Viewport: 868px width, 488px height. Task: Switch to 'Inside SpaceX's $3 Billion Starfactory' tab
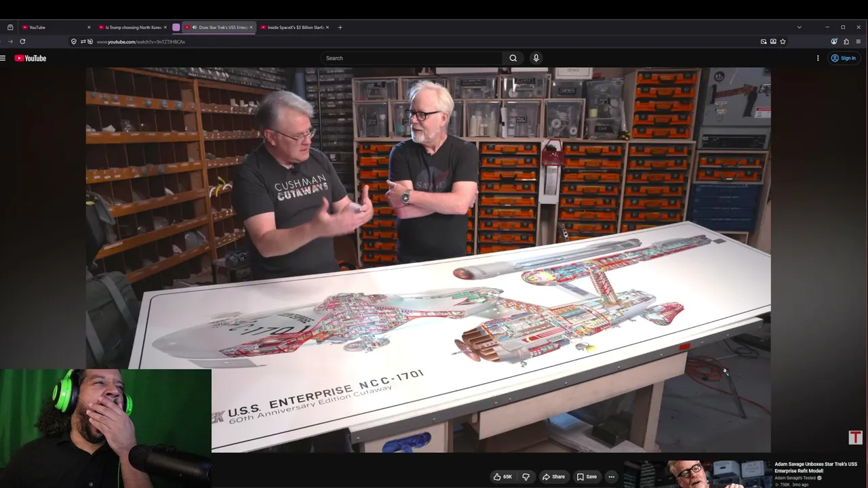[295, 27]
